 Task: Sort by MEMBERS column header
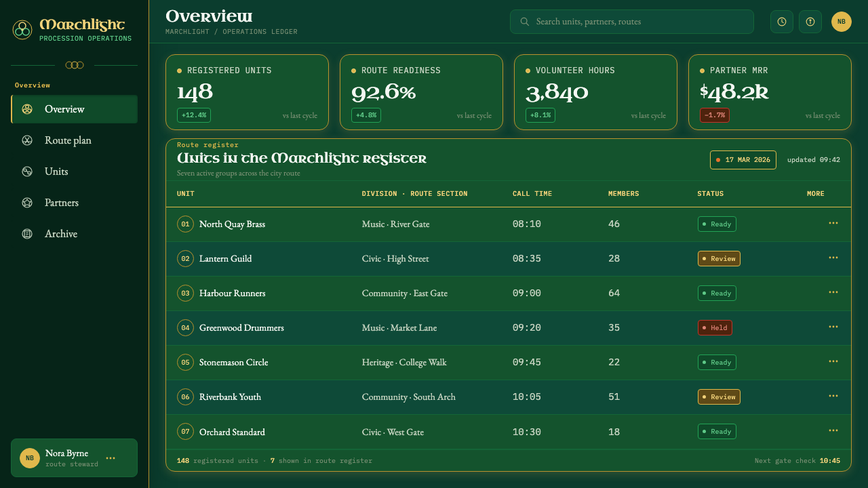[624, 194]
